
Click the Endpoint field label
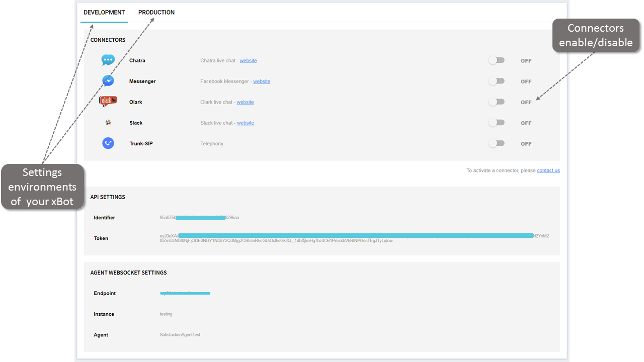[105, 293]
